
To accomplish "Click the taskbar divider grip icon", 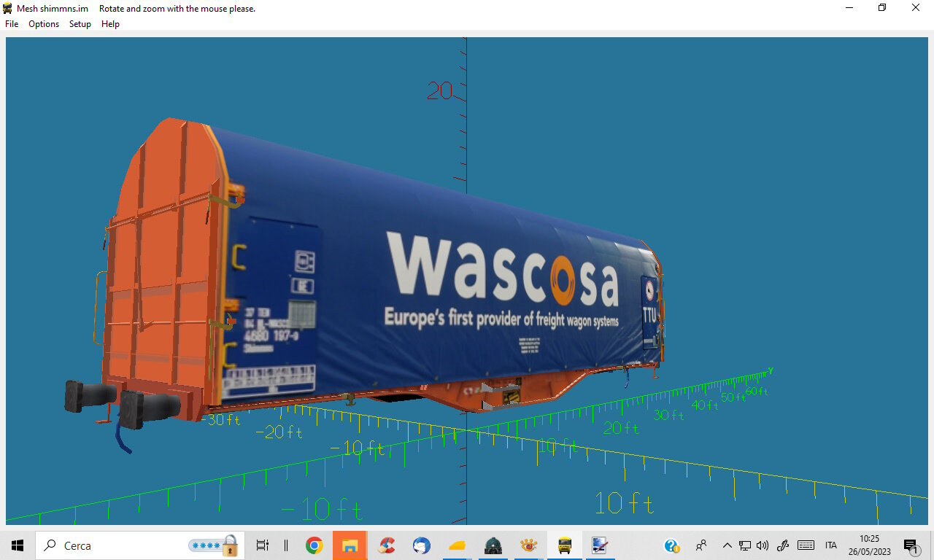I will coord(286,545).
